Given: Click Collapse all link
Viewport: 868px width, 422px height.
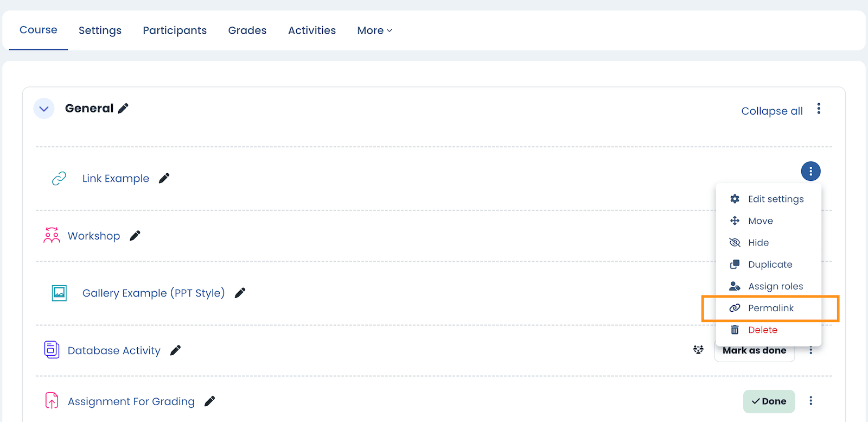Looking at the screenshot, I should [x=771, y=111].
